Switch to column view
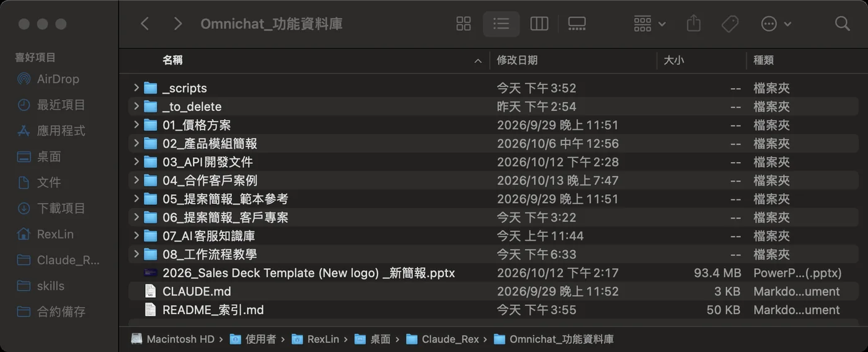The width and height of the screenshot is (868, 352). point(539,24)
